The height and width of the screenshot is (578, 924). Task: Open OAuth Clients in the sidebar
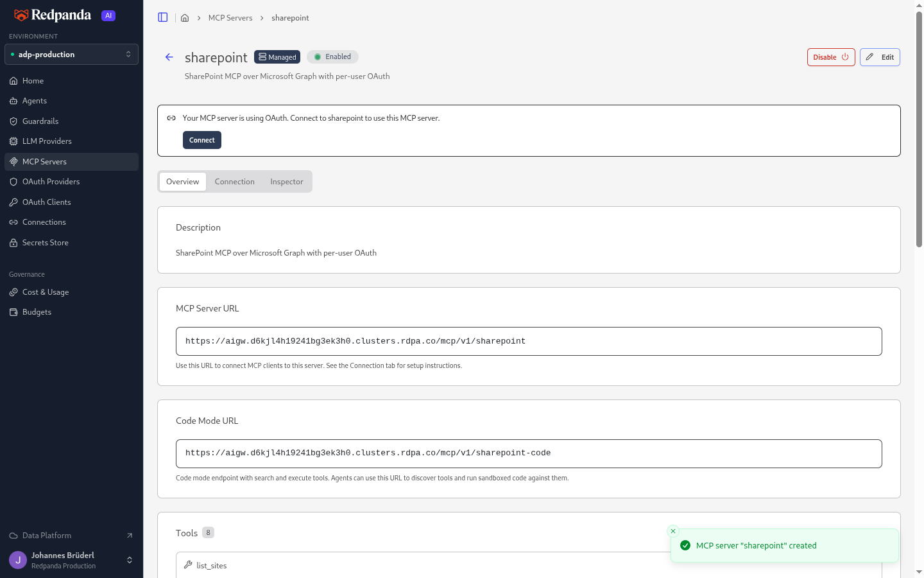[x=71, y=202]
